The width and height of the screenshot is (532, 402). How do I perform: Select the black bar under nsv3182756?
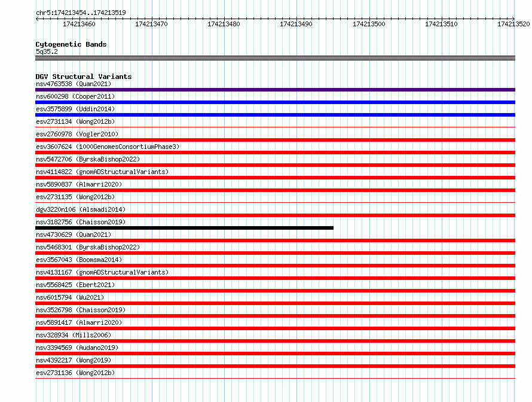point(184,228)
